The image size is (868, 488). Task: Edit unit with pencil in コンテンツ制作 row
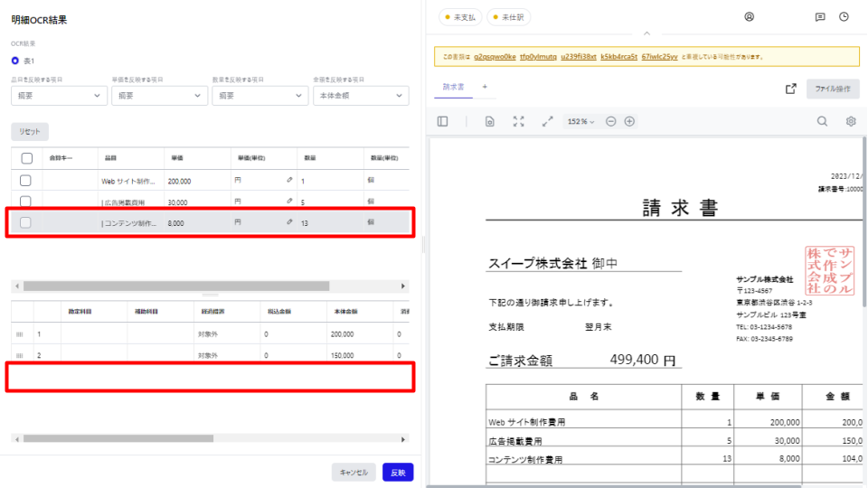click(x=289, y=222)
